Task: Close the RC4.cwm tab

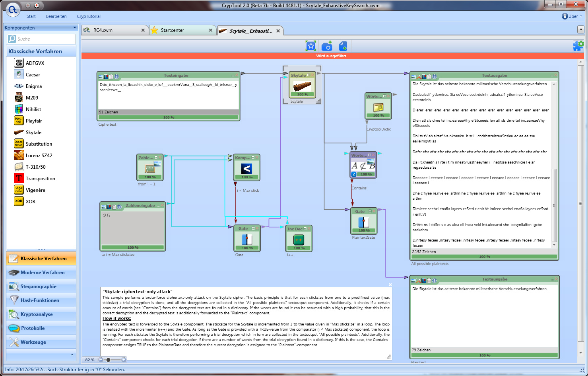Action: [143, 30]
